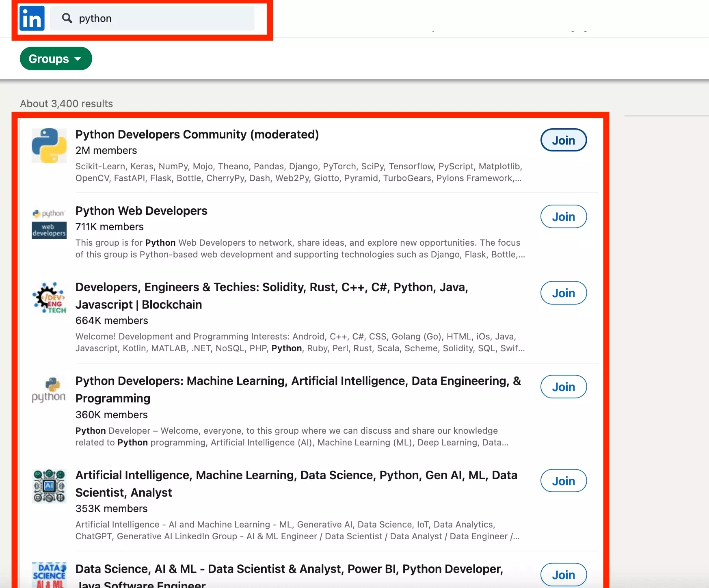Screen dimensions: 709x588
Task: Join the Python Developers Community group
Action: [x=563, y=140]
